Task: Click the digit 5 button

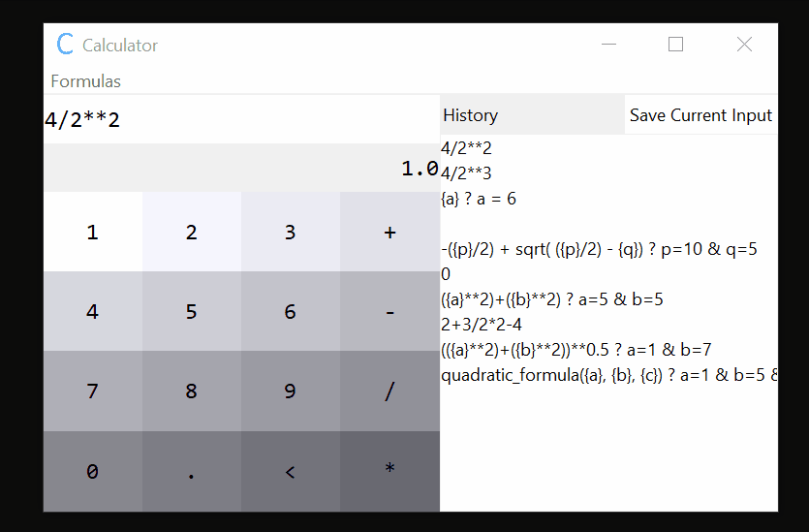Action: point(192,312)
